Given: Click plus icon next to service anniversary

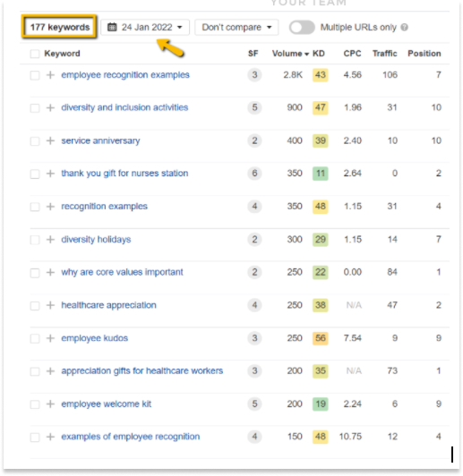Looking at the screenshot, I should point(50,140).
